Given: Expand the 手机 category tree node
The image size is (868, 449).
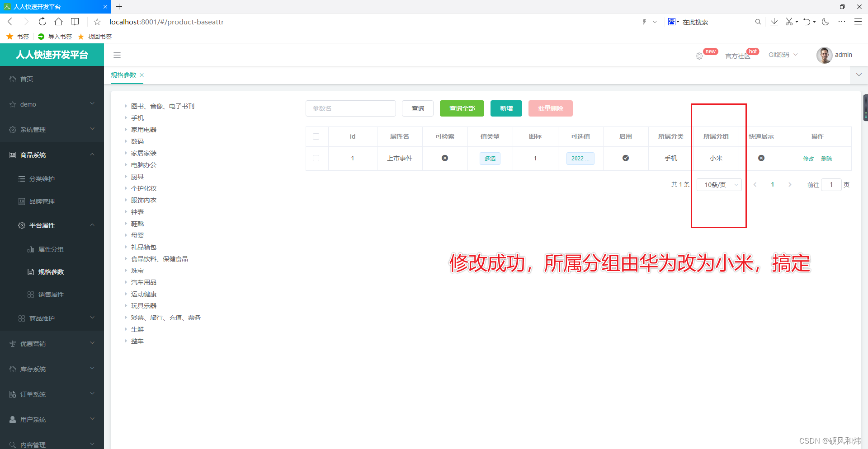Looking at the screenshot, I should coord(126,118).
